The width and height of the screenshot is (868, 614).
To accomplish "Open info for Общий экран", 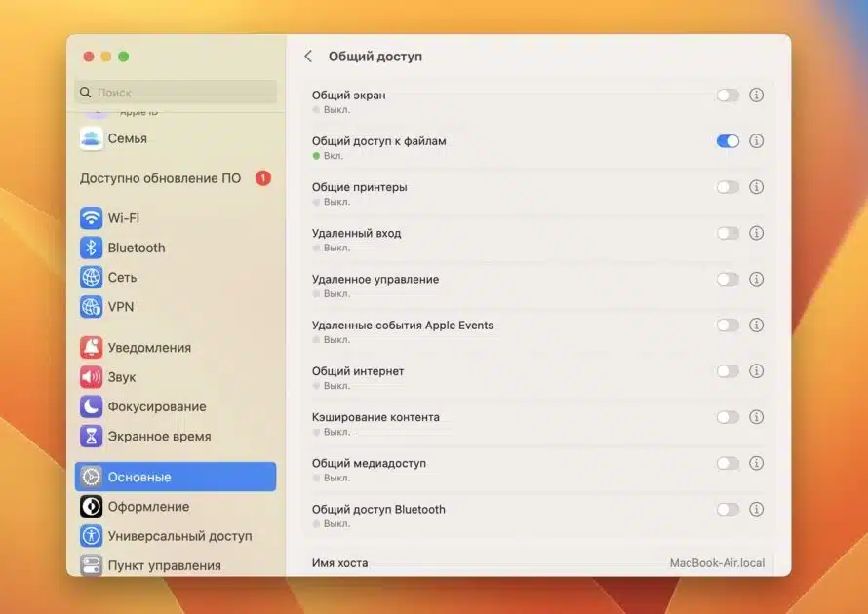I will 756,95.
